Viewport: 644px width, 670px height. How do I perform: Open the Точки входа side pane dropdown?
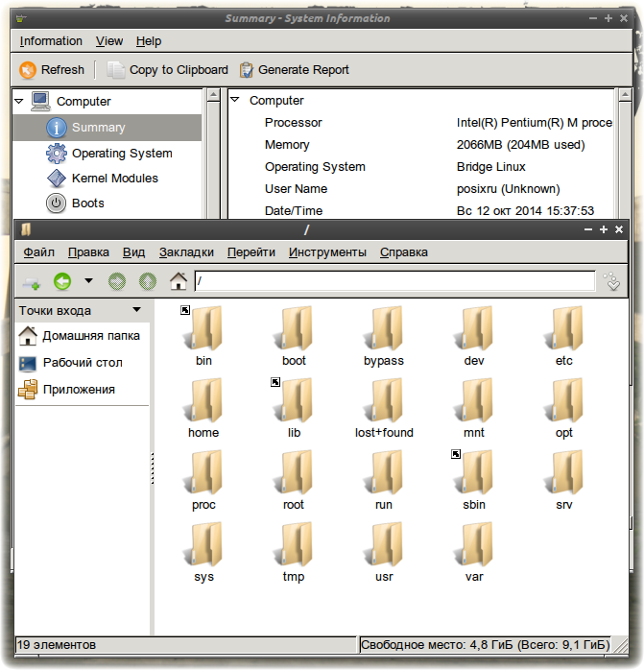pyautogui.click(x=136, y=310)
